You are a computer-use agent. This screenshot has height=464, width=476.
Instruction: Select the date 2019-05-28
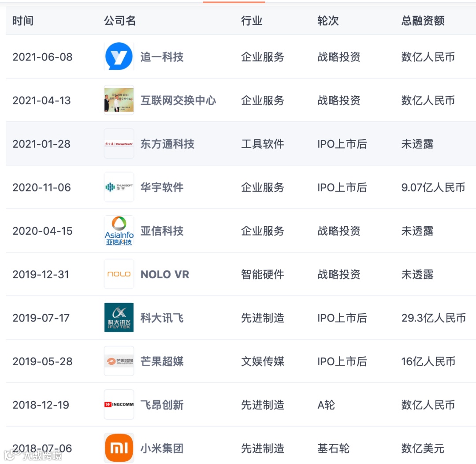[42, 361]
